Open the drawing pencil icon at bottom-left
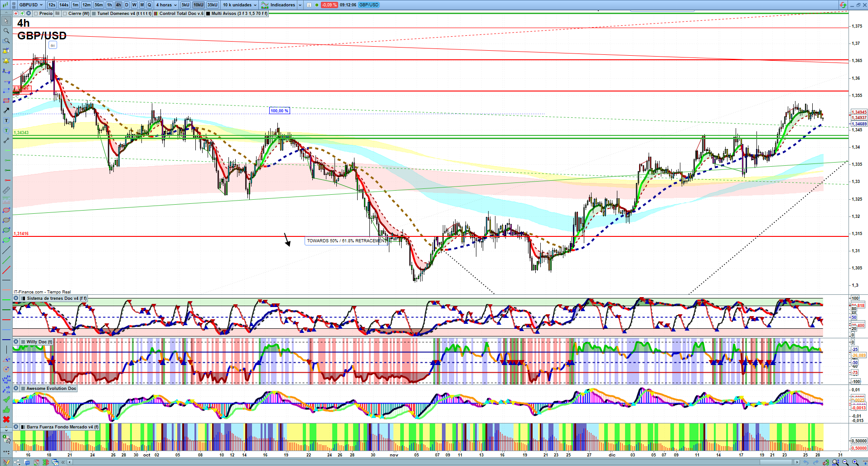Screen dimensions: 868x466 (x=6, y=462)
